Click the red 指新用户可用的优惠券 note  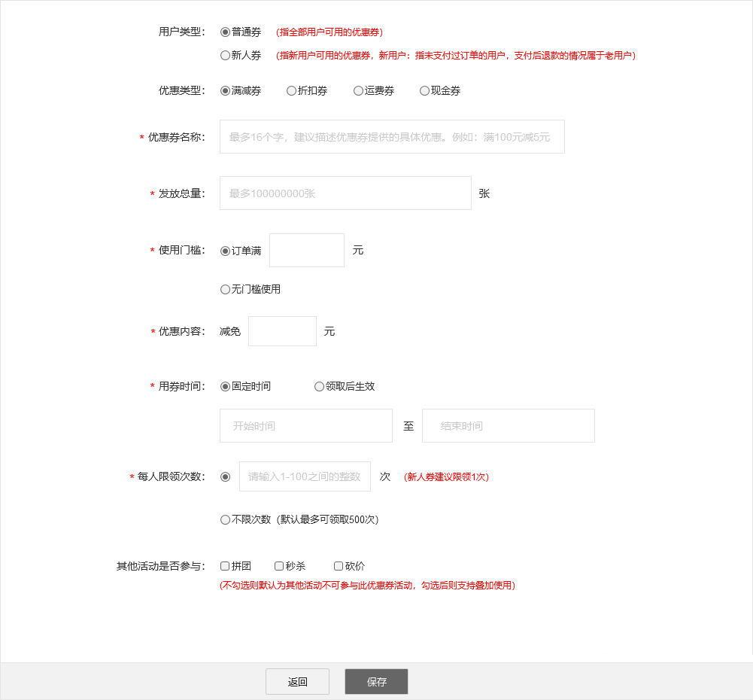click(456, 56)
